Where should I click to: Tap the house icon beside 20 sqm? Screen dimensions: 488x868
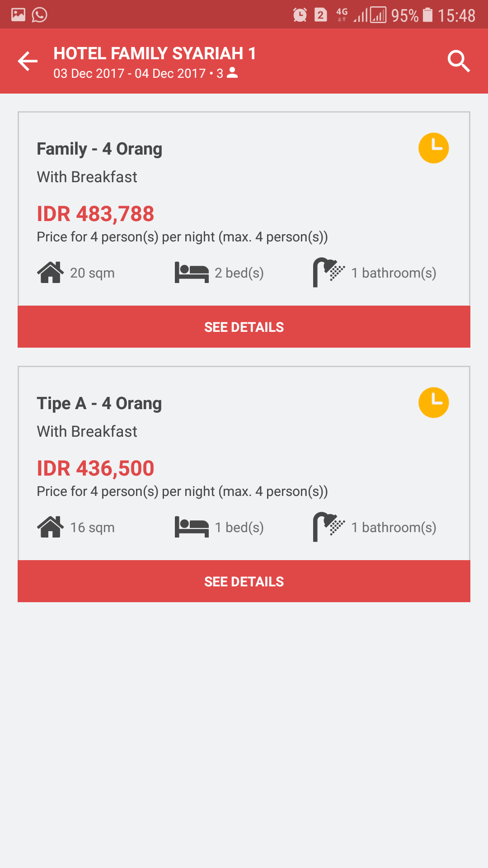(x=50, y=273)
